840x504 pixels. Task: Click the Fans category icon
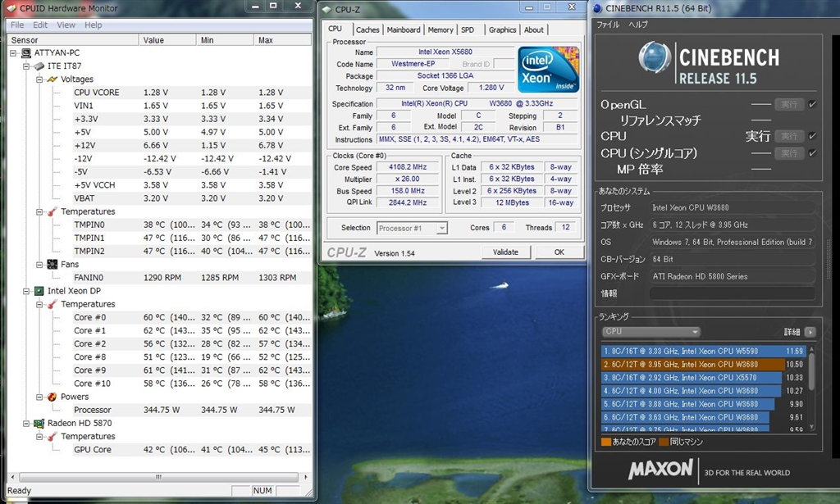click(x=52, y=265)
